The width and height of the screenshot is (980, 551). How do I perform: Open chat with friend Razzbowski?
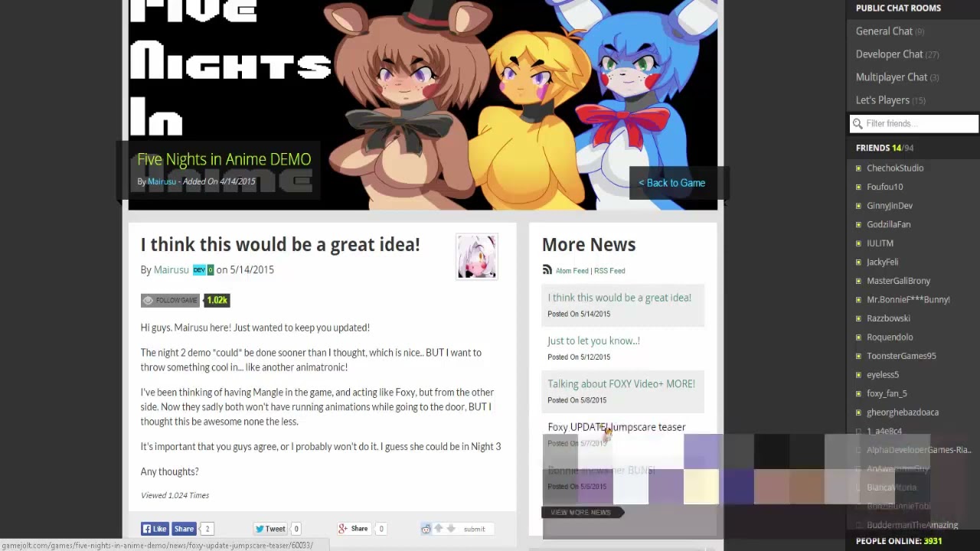point(888,318)
